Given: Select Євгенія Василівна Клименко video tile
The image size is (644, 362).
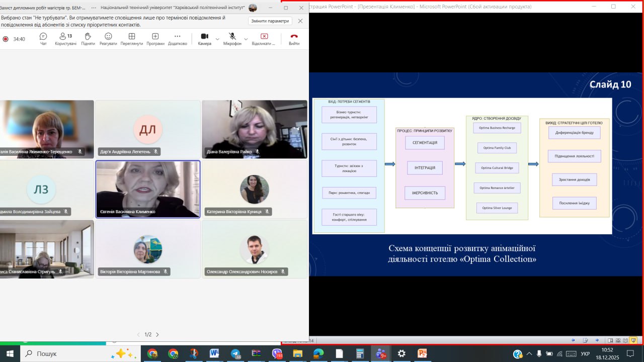Looking at the screenshot, I should 148,189.
